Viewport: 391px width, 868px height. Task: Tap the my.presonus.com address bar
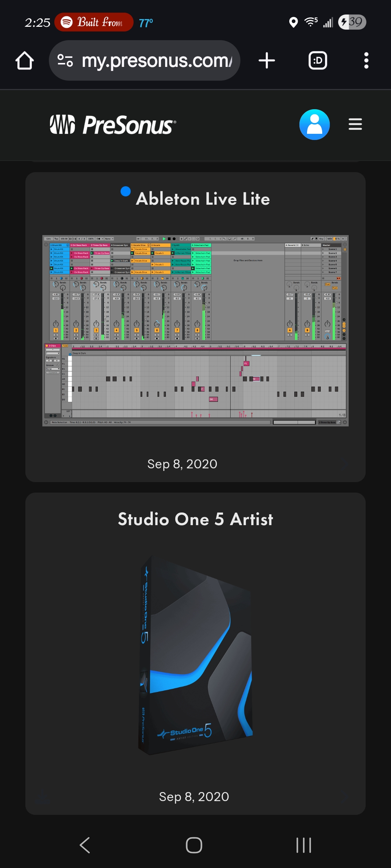(144, 60)
